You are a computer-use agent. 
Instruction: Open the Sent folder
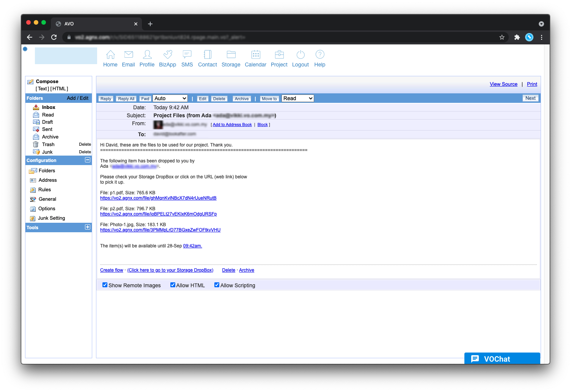click(x=47, y=129)
